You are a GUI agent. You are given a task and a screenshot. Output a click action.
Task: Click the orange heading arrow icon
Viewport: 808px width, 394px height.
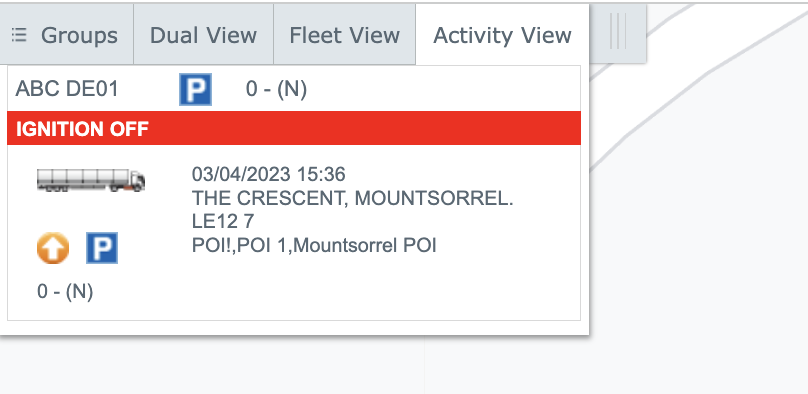53,248
